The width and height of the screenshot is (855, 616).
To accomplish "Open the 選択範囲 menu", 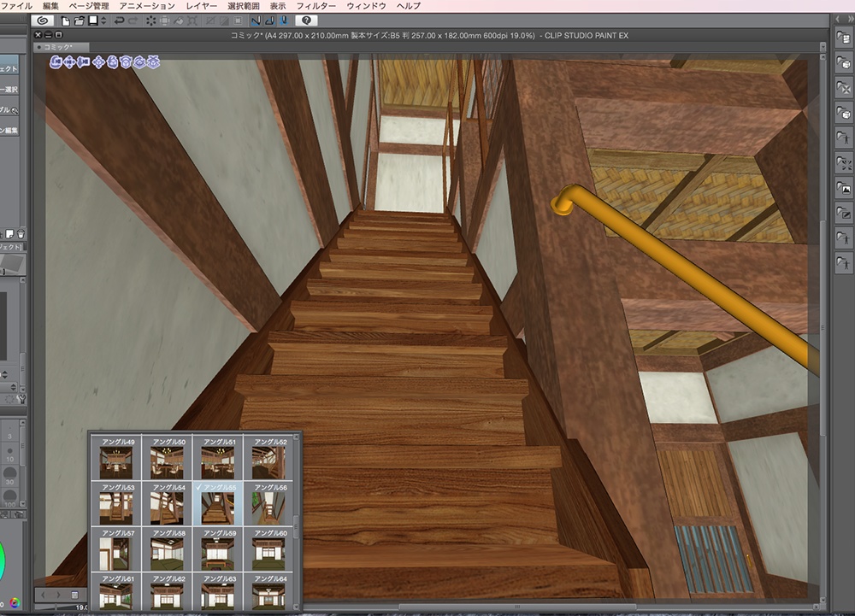I will (x=243, y=6).
